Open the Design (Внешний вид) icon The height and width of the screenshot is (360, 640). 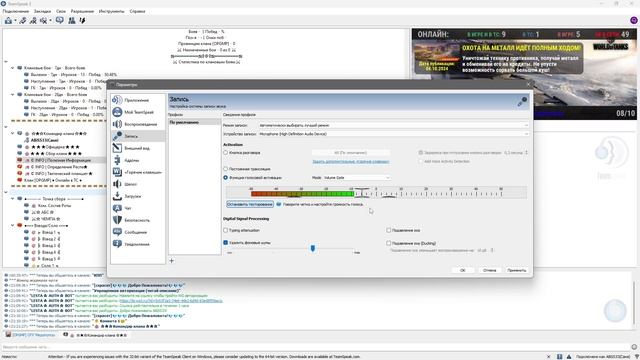[x=117, y=148]
